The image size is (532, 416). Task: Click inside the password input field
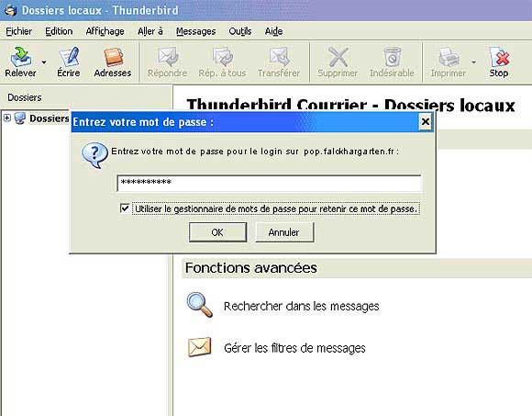(x=269, y=184)
